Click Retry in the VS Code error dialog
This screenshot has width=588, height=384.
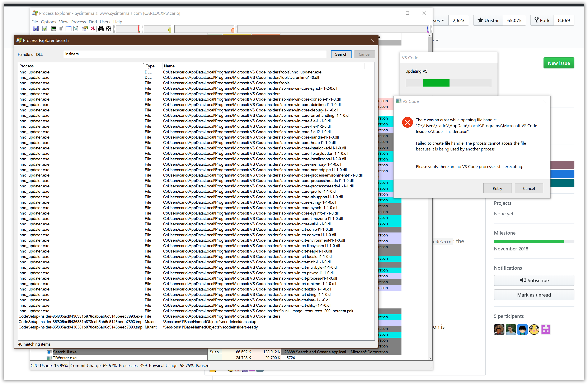coord(497,188)
